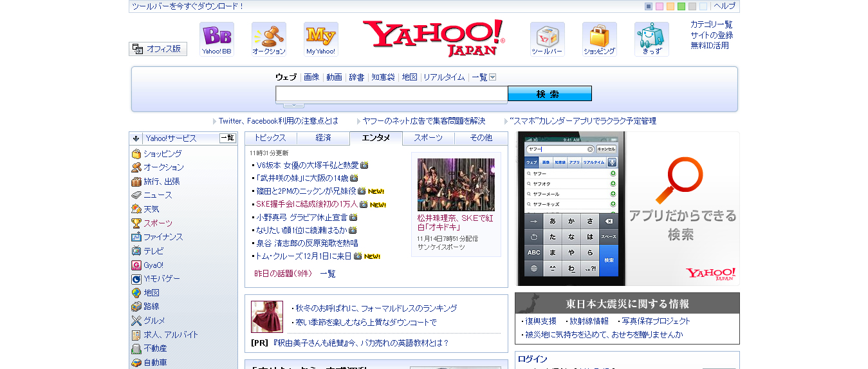Screen dimensions: 868x369
Task: Click the 求人、アルバイト icon
Action: [136, 335]
